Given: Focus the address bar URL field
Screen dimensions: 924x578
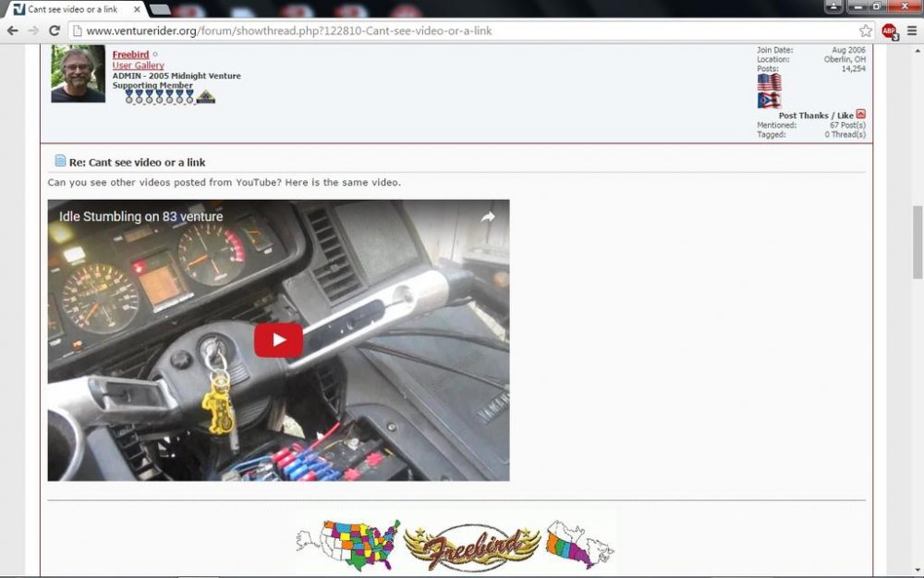Looking at the screenshot, I should click(462, 31).
